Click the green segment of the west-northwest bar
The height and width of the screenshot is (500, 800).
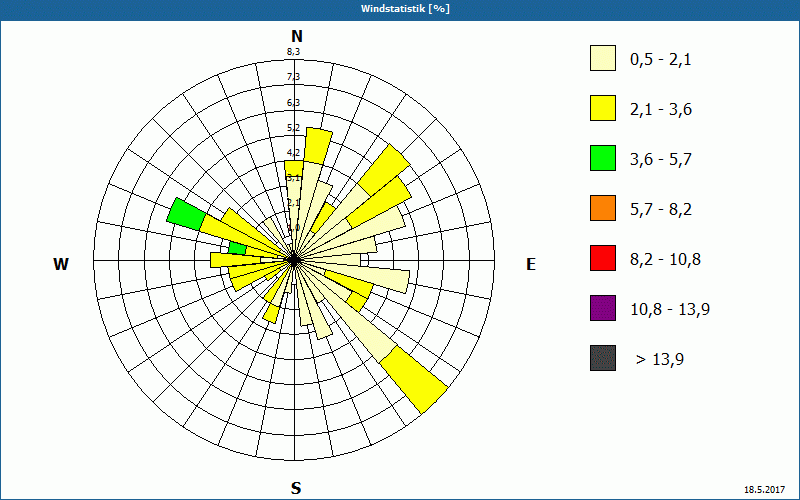(186, 214)
